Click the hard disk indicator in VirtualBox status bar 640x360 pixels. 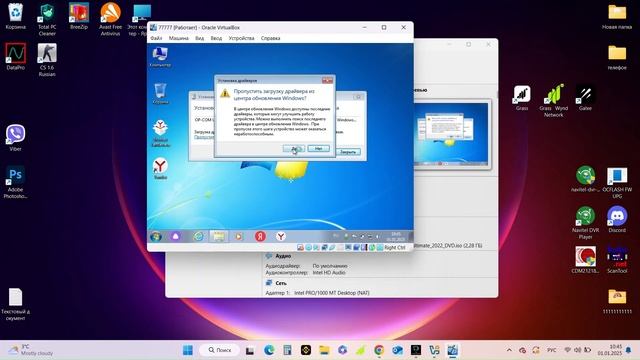(300, 247)
